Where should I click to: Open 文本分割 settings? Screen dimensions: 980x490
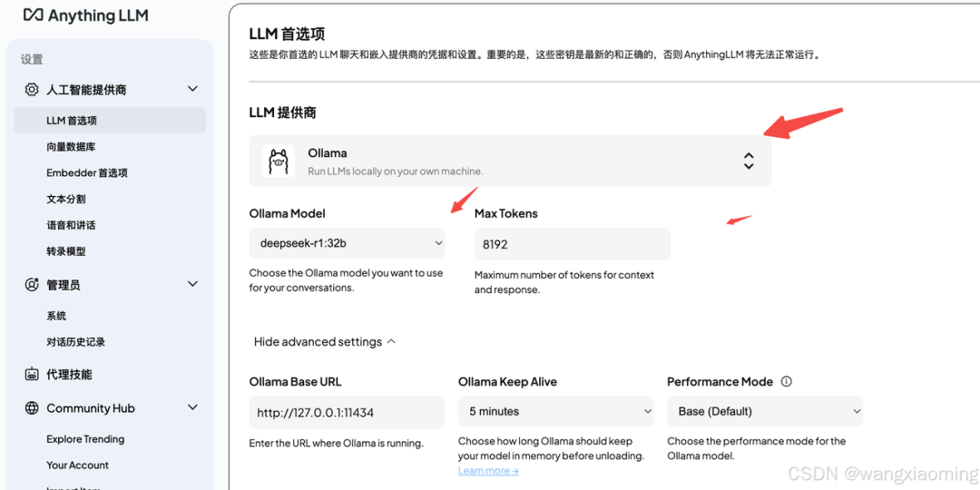65,200
